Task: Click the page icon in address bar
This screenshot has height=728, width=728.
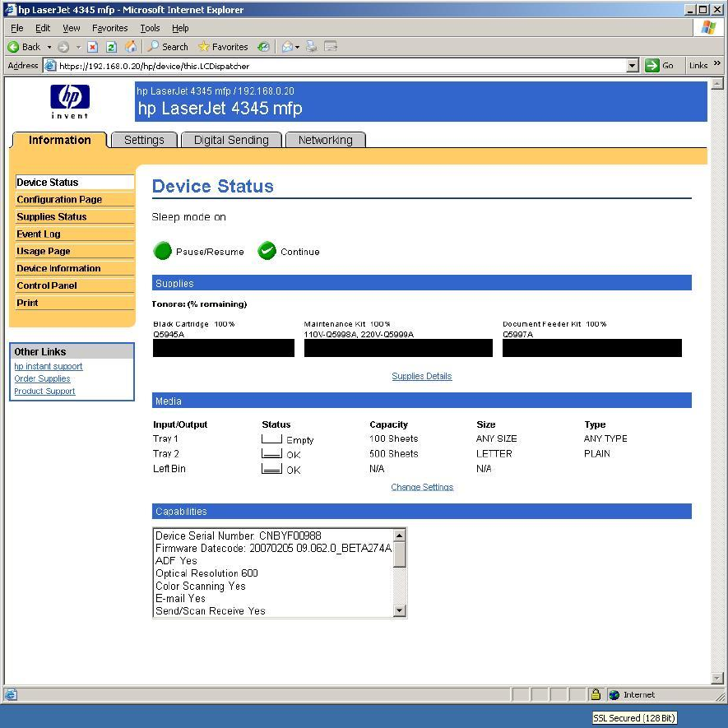Action: coord(50,66)
